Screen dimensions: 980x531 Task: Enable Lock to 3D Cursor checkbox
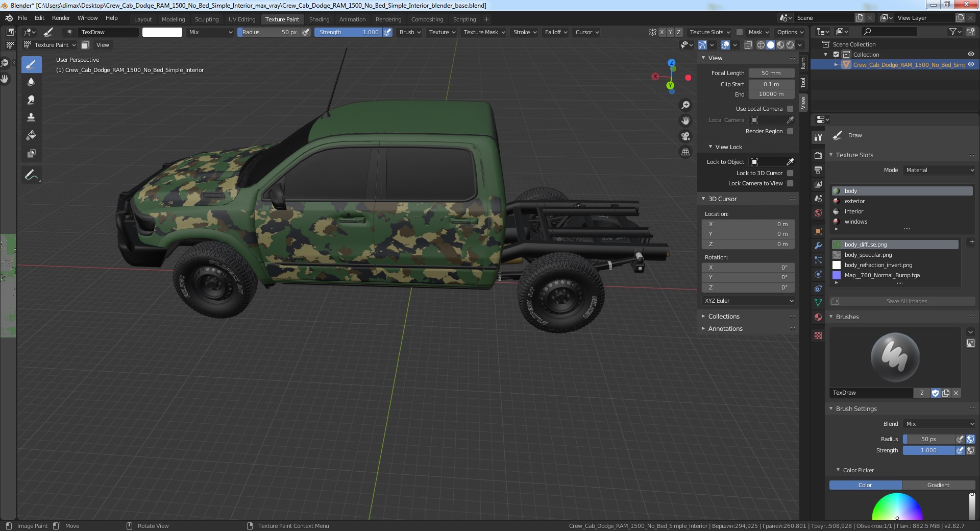pyautogui.click(x=790, y=173)
